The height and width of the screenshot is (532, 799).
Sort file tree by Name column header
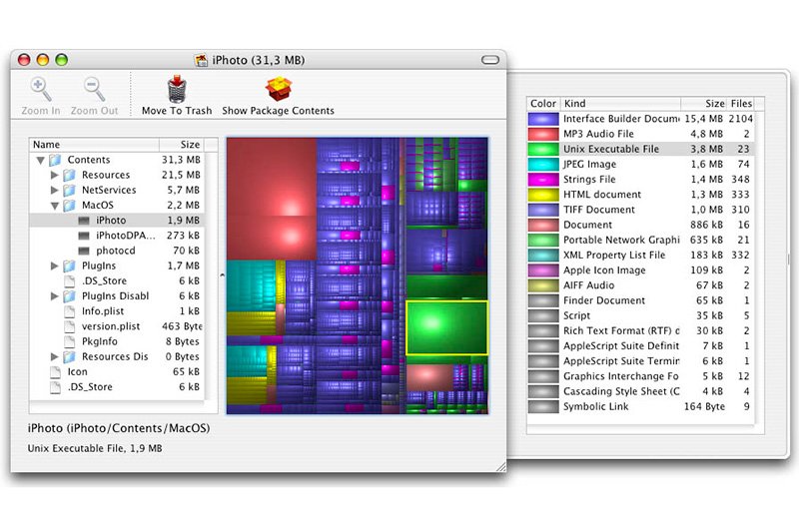(90, 145)
